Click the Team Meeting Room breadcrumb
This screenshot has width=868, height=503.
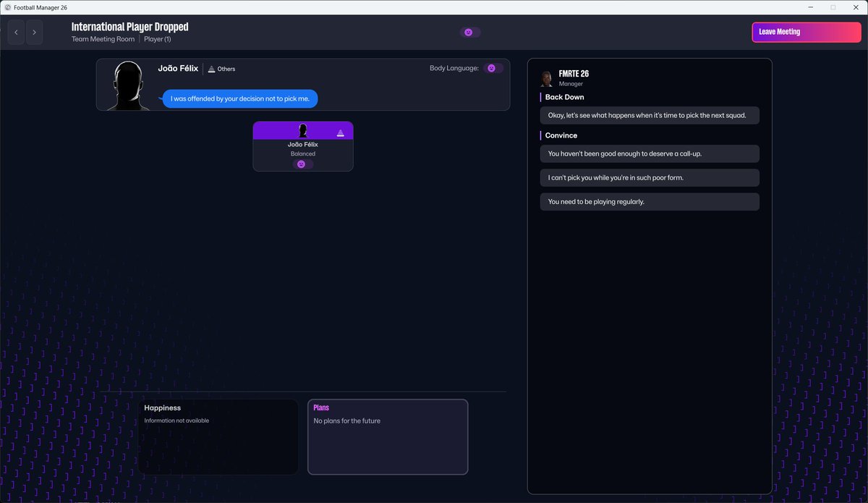pyautogui.click(x=103, y=39)
